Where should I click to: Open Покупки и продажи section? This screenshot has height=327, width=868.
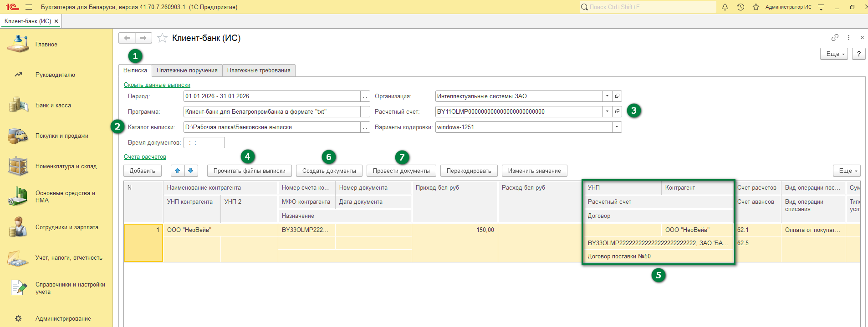click(62, 136)
